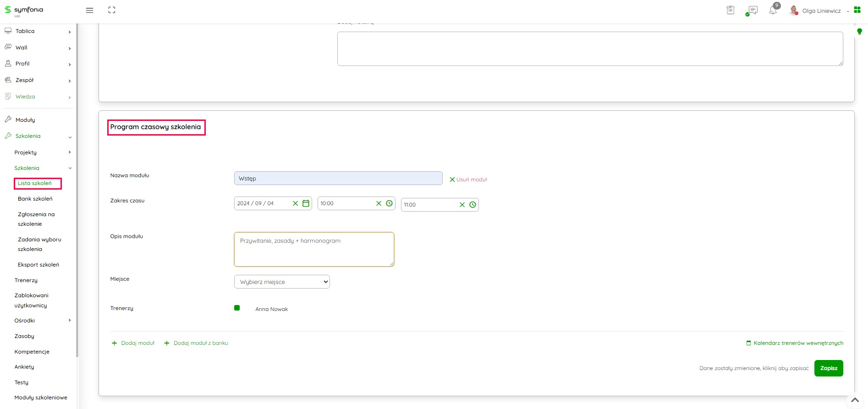Click Usuń moduł to remove the module
The image size is (868, 409).
click(468, 180)
